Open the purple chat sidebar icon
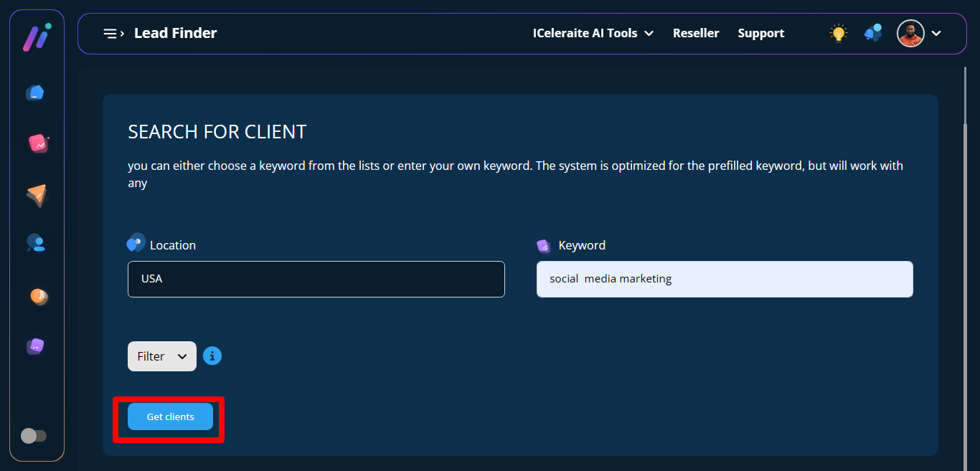This screenshot has height=471, width=980. tap(36, 346)
